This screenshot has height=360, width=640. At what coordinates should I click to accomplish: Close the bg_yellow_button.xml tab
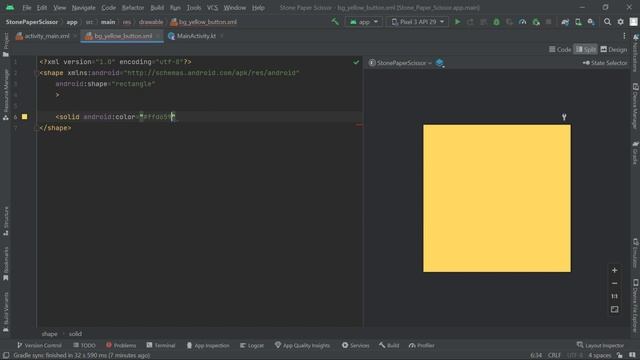(158, 36)
